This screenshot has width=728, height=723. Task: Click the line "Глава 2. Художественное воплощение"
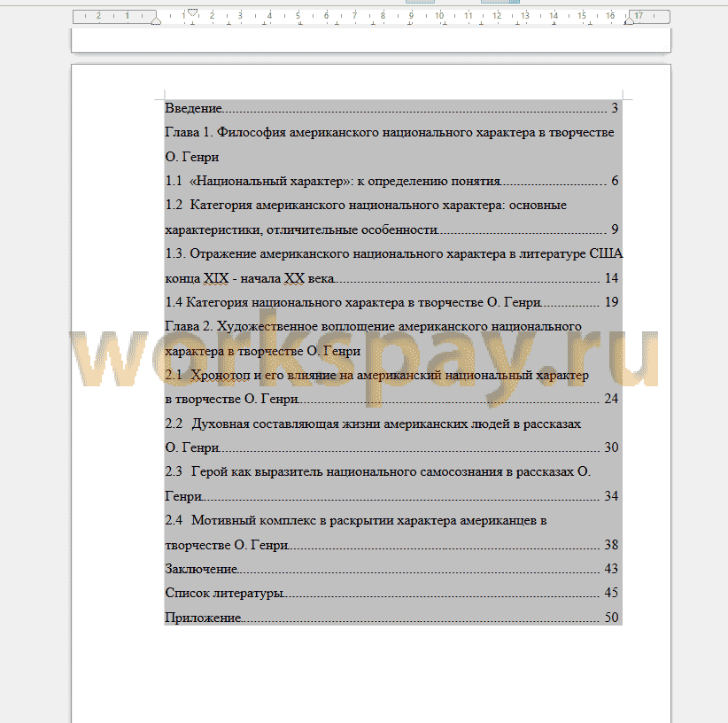pyautogui.click(x=373, y=326)
